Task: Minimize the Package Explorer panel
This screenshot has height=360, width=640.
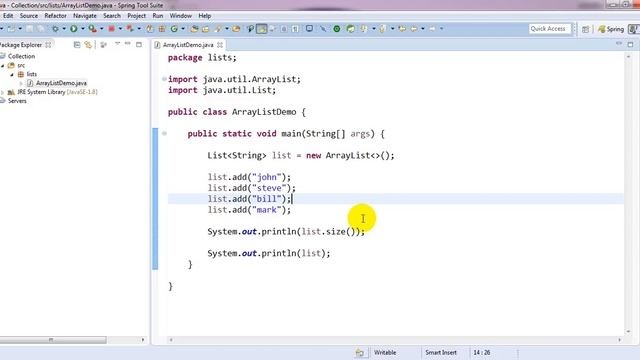Action: click(x=128, y=44)
